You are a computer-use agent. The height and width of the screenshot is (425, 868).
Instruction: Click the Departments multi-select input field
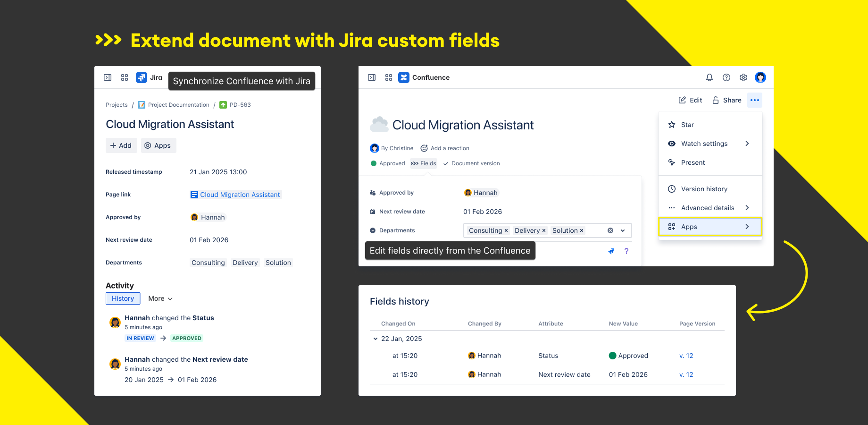coord(547,230)
